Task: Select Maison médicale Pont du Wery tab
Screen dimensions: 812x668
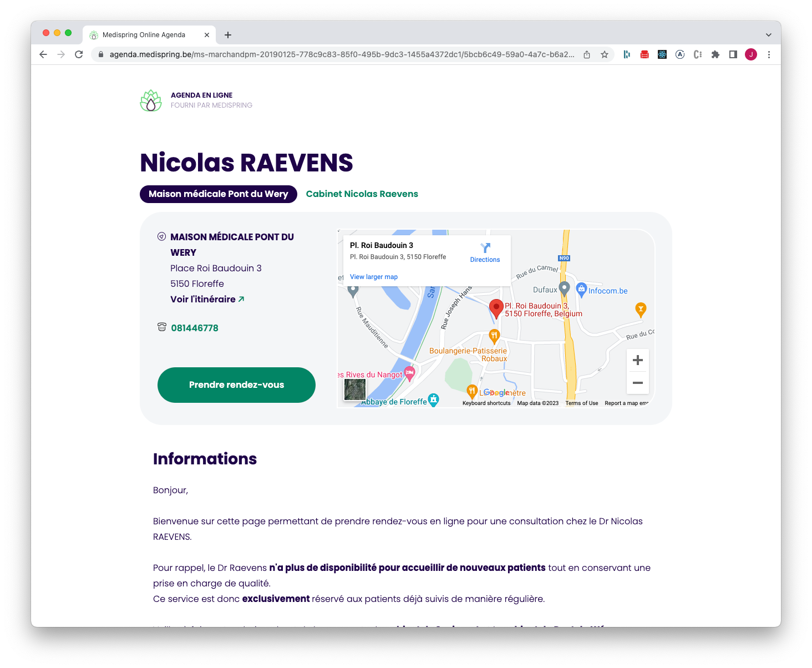Action: [219, 194]
